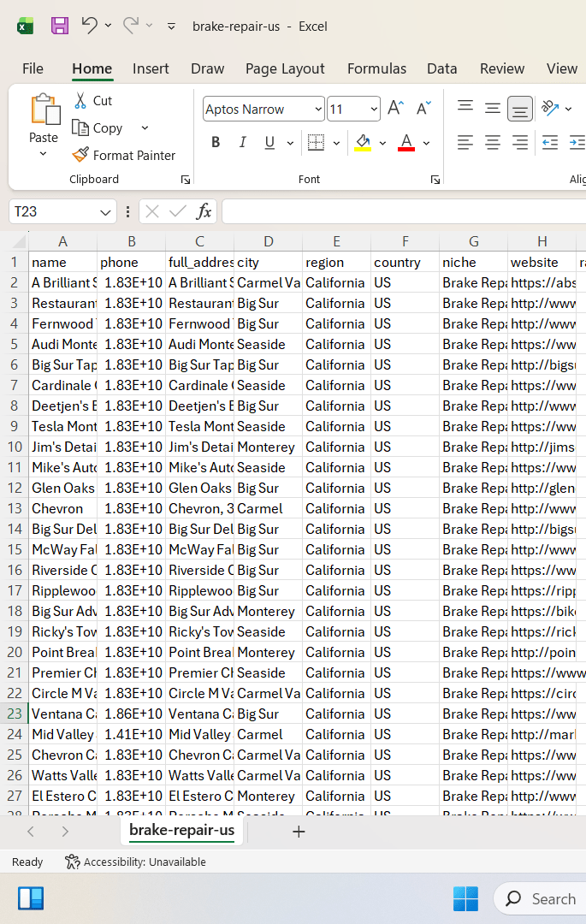This screenshot has width=586, height=924.
Task: Open the Clipboard pane dialog launcher
Action: [x=186, y=180]
